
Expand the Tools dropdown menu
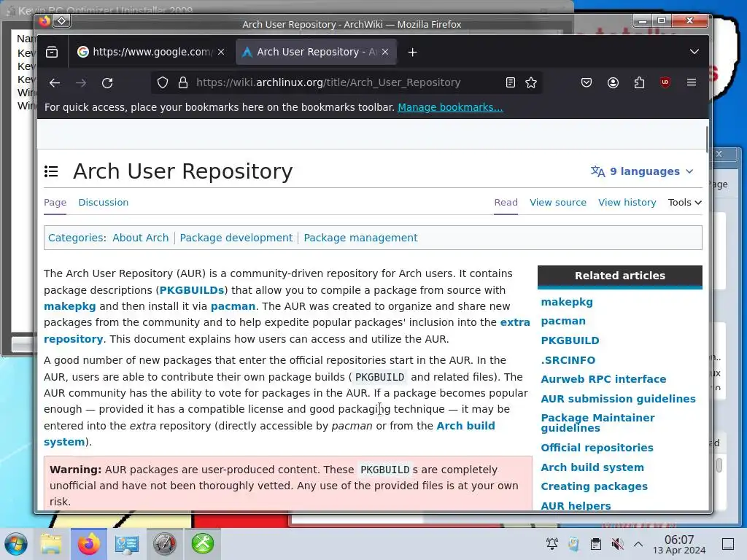684,203
